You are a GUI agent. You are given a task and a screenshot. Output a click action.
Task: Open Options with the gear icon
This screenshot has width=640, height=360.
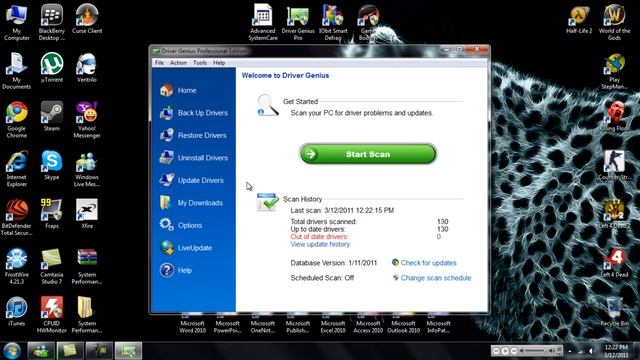point(181,225)
